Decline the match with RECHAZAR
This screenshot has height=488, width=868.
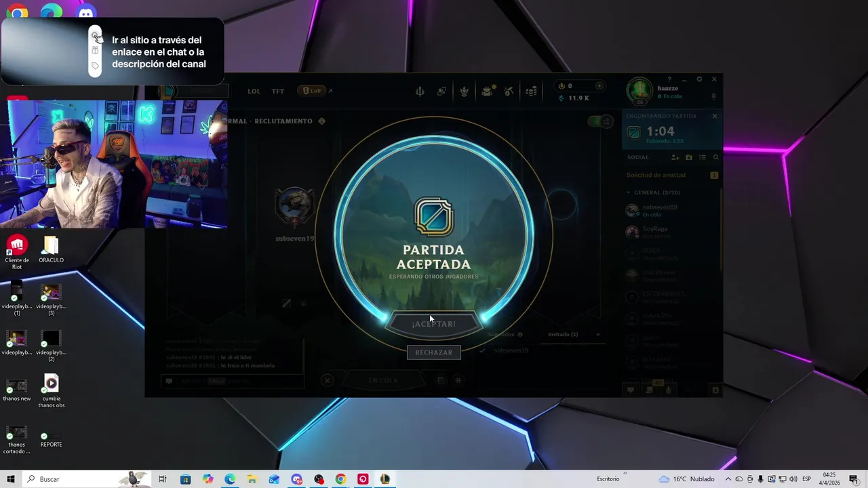434,352
